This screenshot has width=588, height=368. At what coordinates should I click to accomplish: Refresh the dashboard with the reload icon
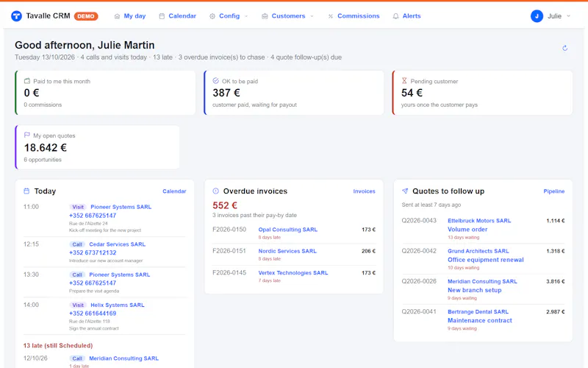(564, 48)
